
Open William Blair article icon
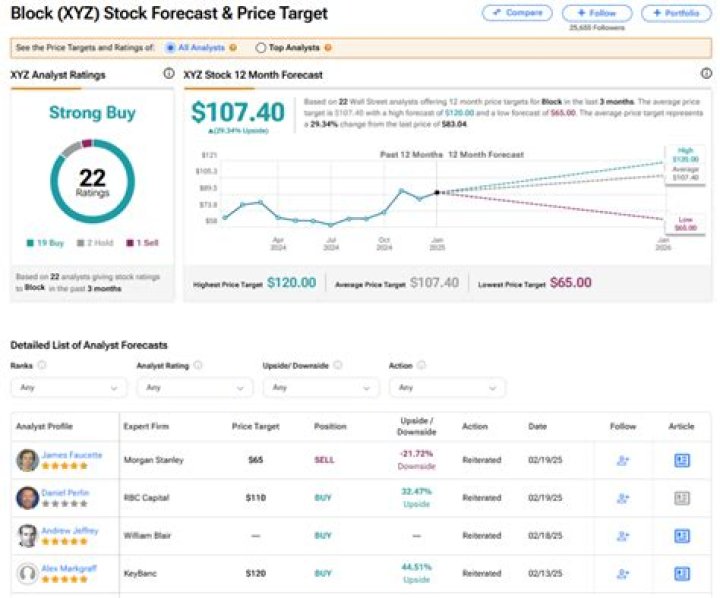(x=682, y=536)
